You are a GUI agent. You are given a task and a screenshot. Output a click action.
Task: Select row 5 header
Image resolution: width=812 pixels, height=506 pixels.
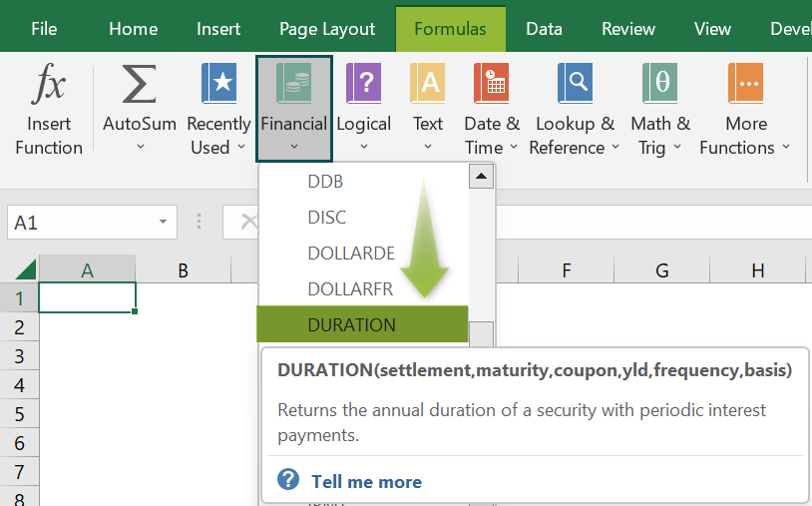19,414
